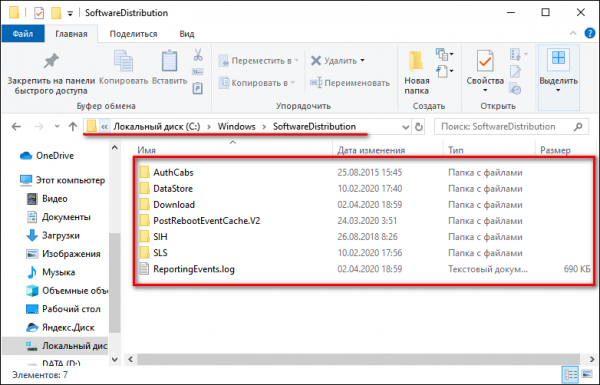
Task: Open Quick Access toolbar customize dropdown
Action: click(70, 14)
